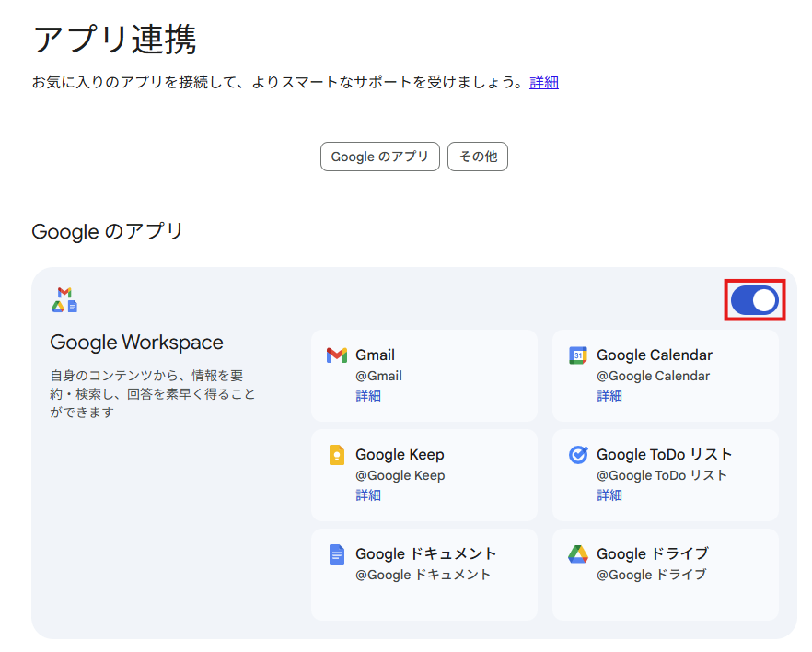Click the Google ドライブ card title
Image resolution: width=812 pixels, height=652 pixels.
click(652, 554)
